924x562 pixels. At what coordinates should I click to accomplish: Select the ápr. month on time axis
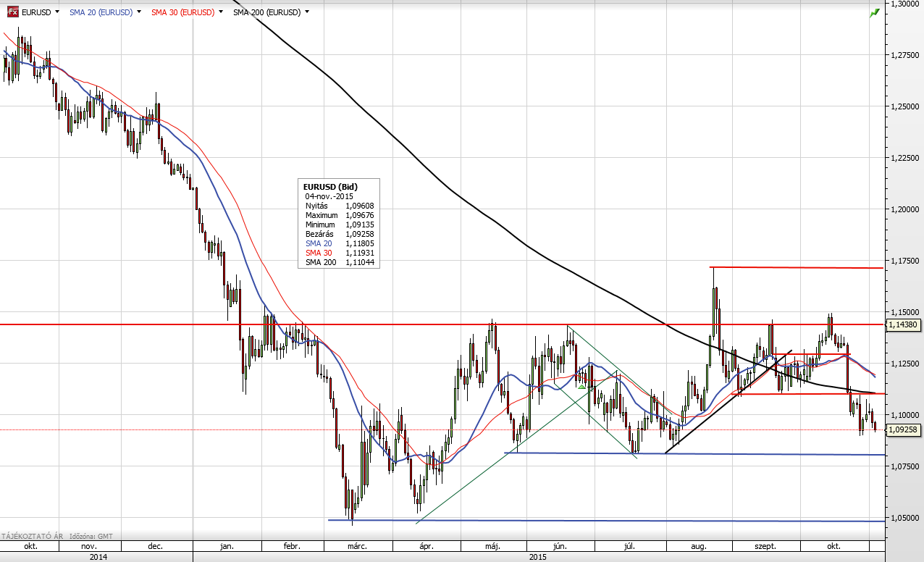point(426,546)
